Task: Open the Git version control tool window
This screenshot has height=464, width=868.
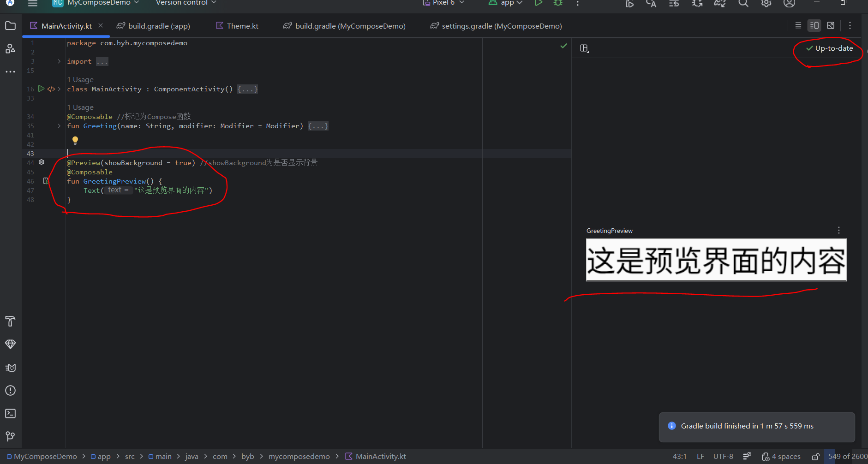Action: [x=10, y=436]
